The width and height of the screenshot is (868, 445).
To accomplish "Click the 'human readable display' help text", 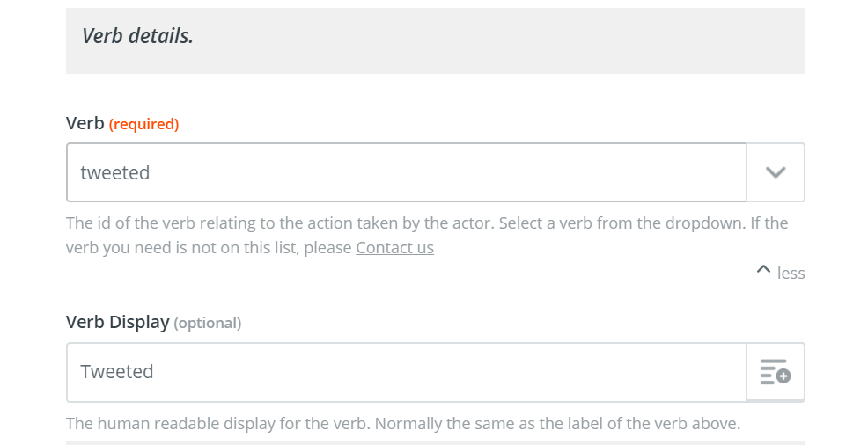I will [x=403, y=423].
